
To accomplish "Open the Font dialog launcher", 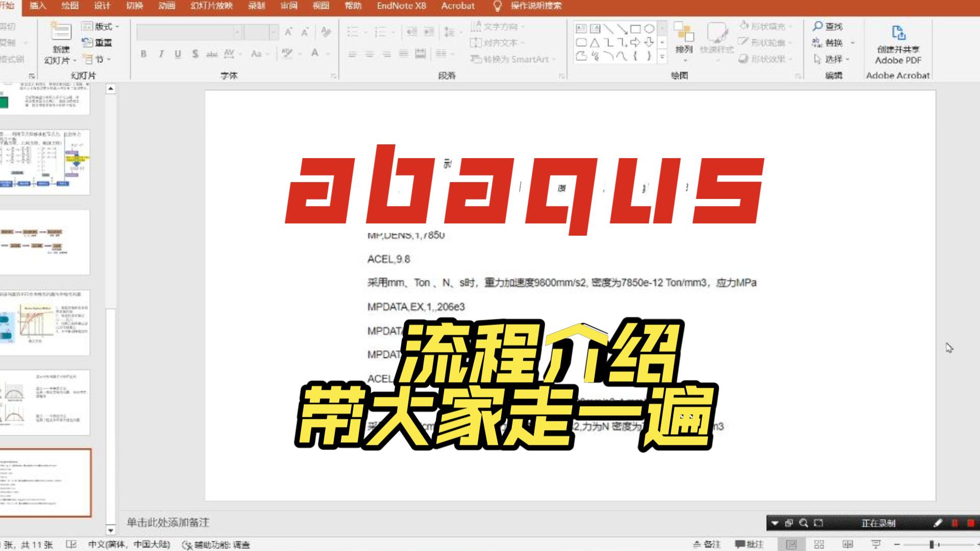I will click(333, 76).
